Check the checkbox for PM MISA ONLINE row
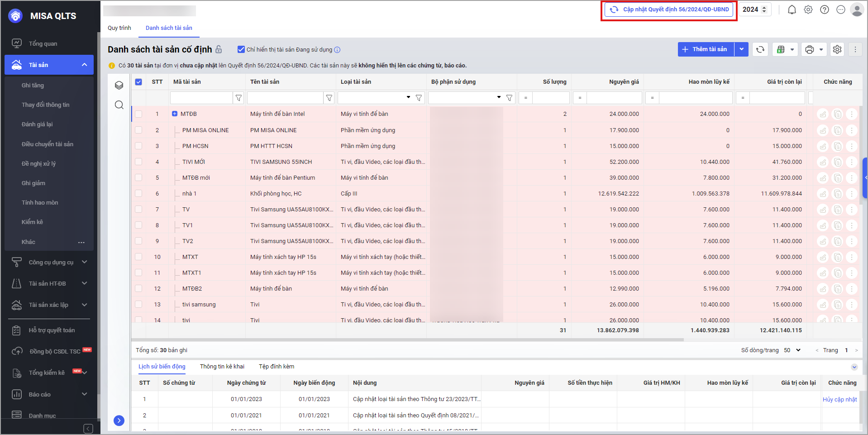 pyautogui.click(x=138, y=130)
